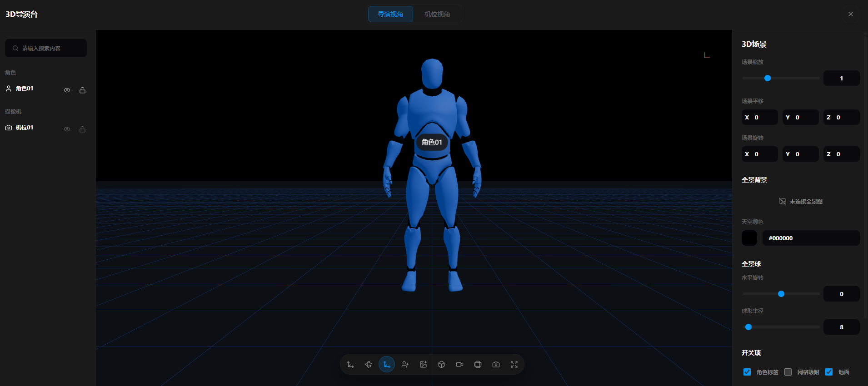Click the 角色 group label
Image resolution: width=868 pixels, height=386 pixels.
click(x=10, y=72)
